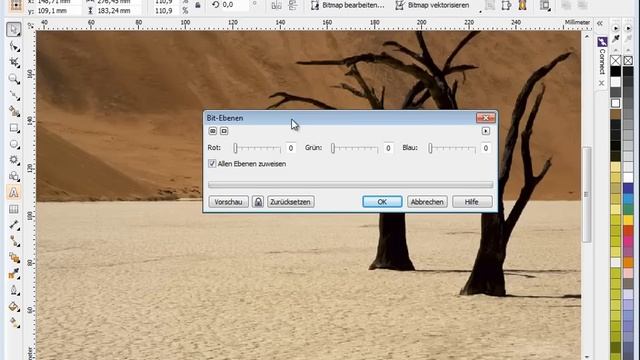Select the Crop tool in the toolbox
640x360 pixels.
[14, 62]
